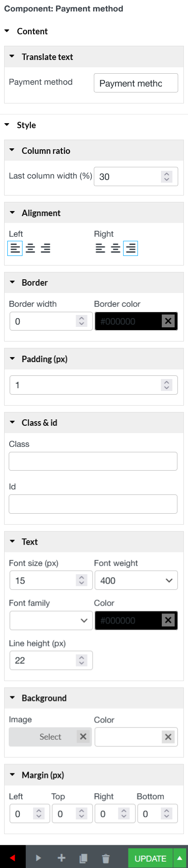Pick right-align icon under Left alignment

tap(45, 249)
